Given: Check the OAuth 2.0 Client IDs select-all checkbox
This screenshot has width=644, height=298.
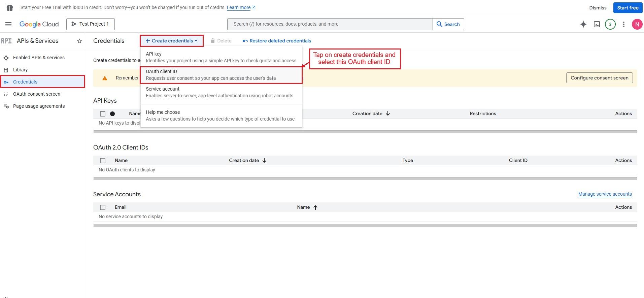Looking at the screenshot, I should click(x=103, y=161).
